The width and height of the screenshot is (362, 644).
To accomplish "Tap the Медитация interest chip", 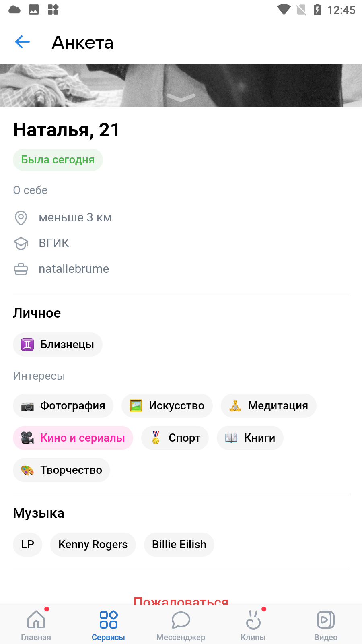I will coord(269,406).
